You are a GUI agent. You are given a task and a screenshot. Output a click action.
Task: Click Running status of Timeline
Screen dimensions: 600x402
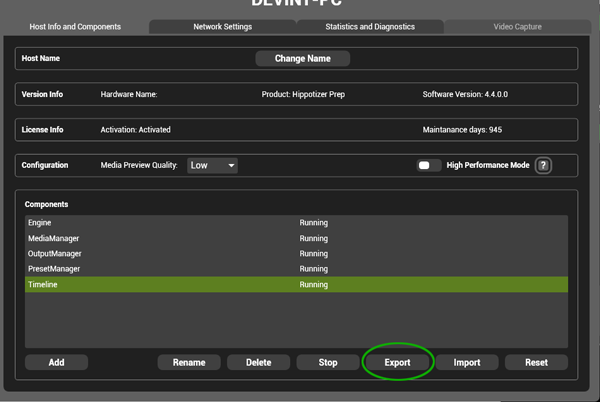point(313,285)
